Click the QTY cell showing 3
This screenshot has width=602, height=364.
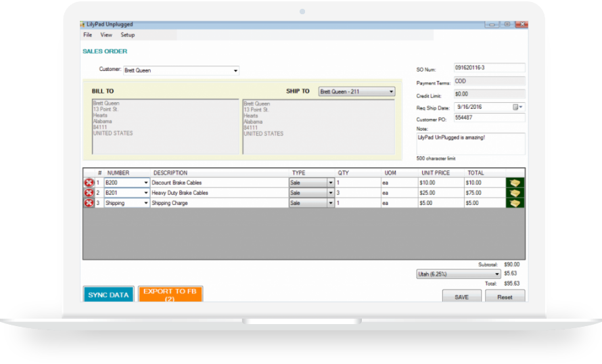(358, 193)
